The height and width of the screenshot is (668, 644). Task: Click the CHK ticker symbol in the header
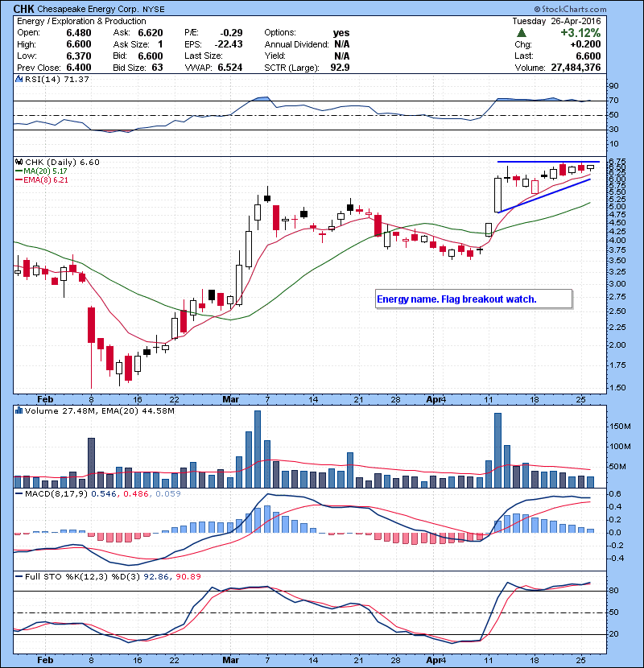pos(24,9)
